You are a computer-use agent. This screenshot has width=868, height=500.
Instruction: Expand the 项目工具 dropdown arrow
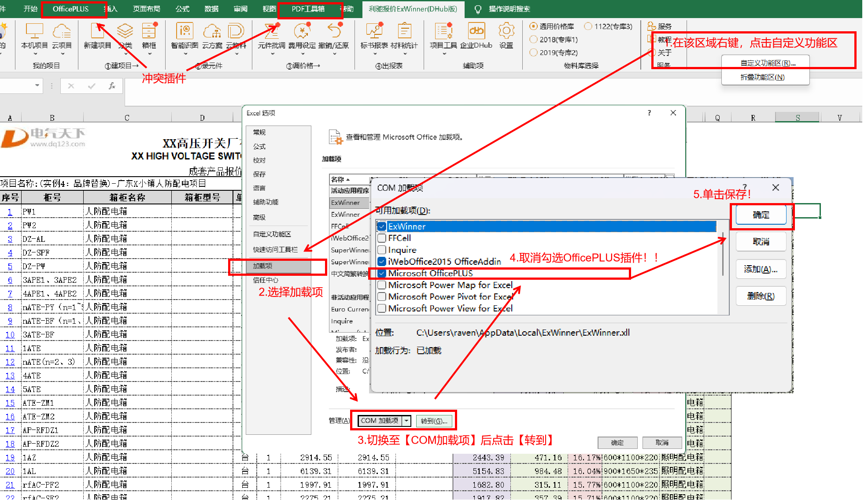pos(444,54)
